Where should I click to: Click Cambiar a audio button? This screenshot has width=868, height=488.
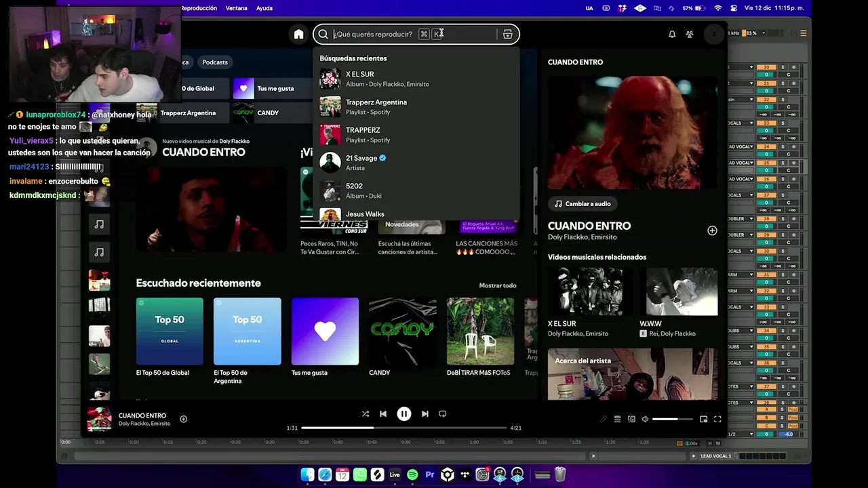[583, 203]
